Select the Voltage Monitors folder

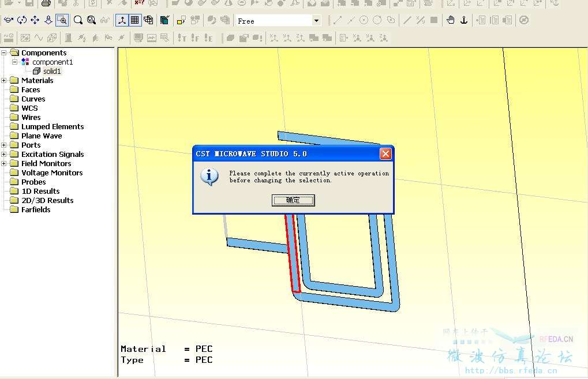(x=52, y=173)
